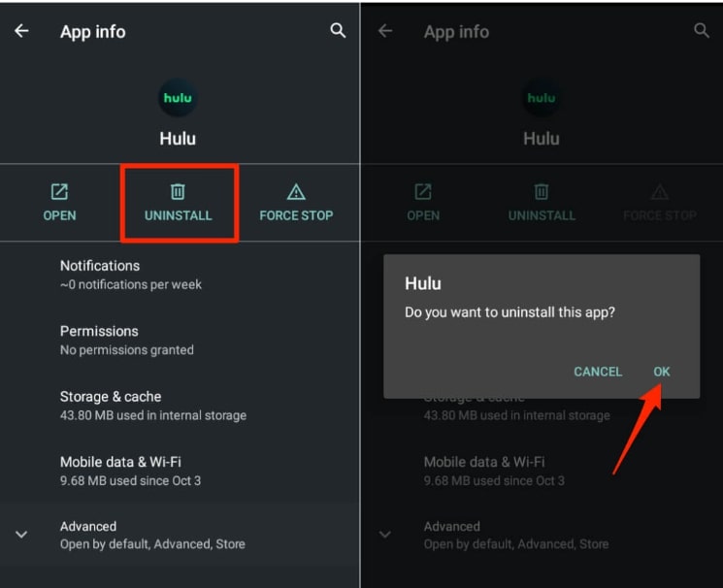Viewport: 723px width, 588px height.
Task: Tap dimmed Hulu app icon on right screen
Action: (542, 98)
